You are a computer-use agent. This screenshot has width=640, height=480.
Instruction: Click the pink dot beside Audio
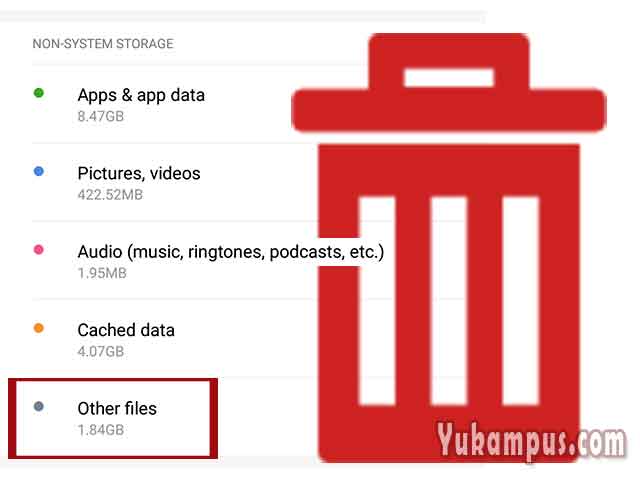tap(39, 250)
